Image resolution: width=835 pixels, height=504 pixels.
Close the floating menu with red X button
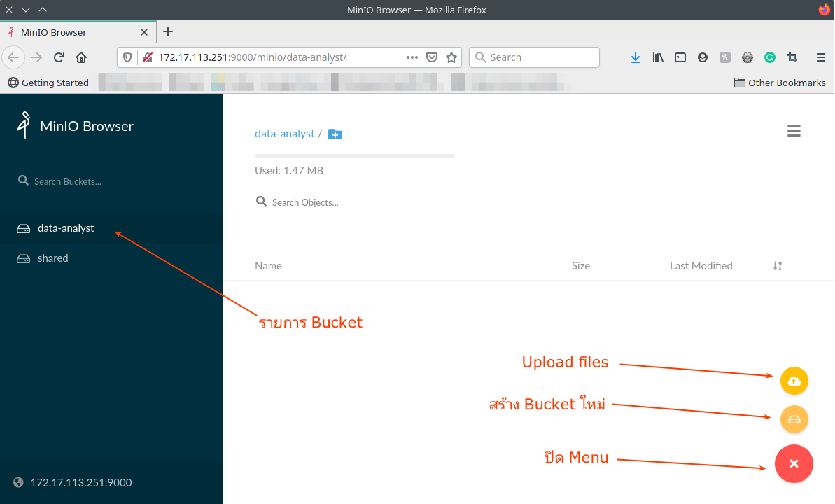tap(794, 463)
